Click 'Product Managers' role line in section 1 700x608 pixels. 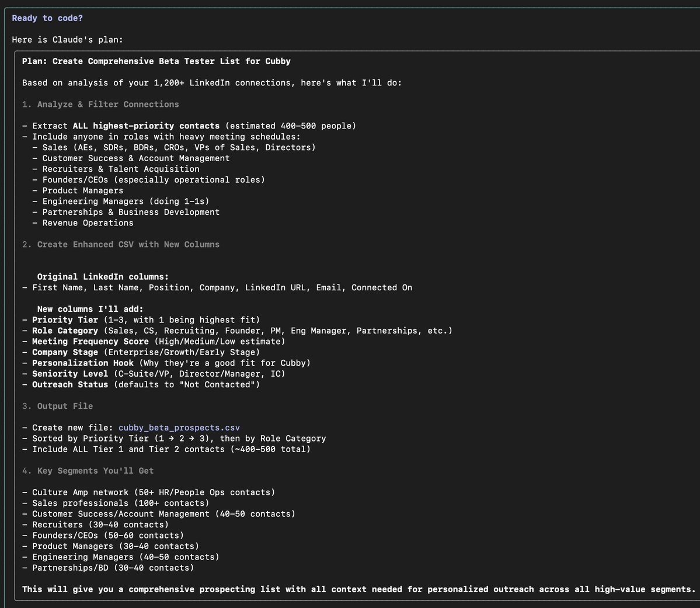(78, 190)
